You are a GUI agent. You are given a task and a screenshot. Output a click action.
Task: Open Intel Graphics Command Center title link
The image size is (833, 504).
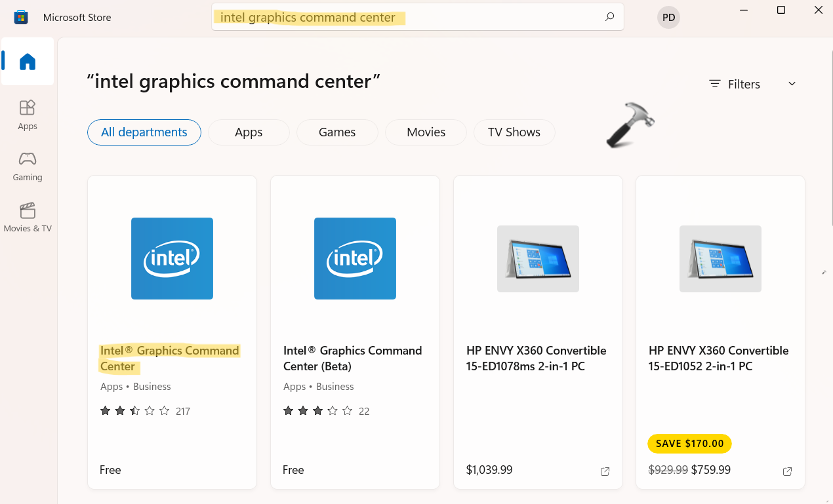169,359
